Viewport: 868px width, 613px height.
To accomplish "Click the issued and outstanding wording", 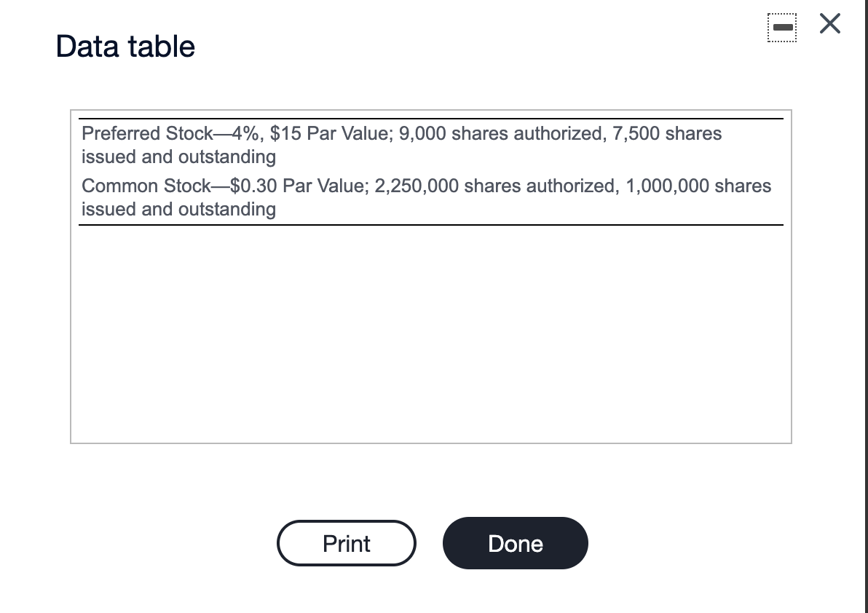I will (178, 209).
